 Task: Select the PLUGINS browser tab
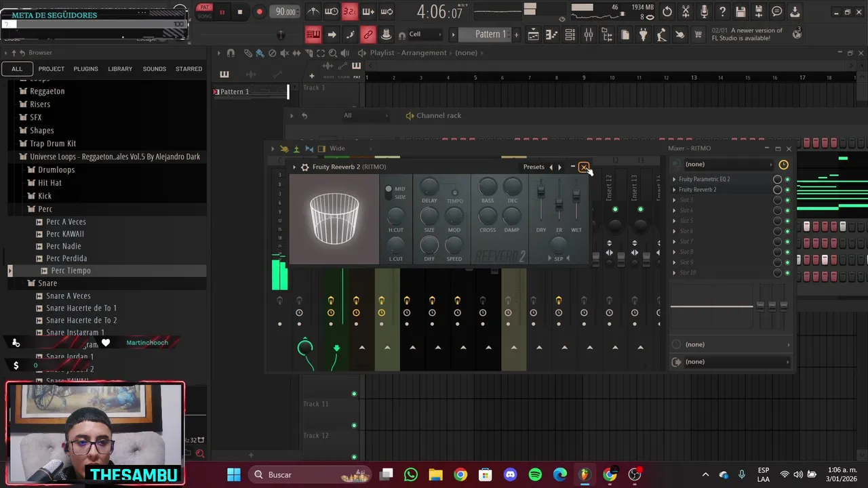[85, 68]
